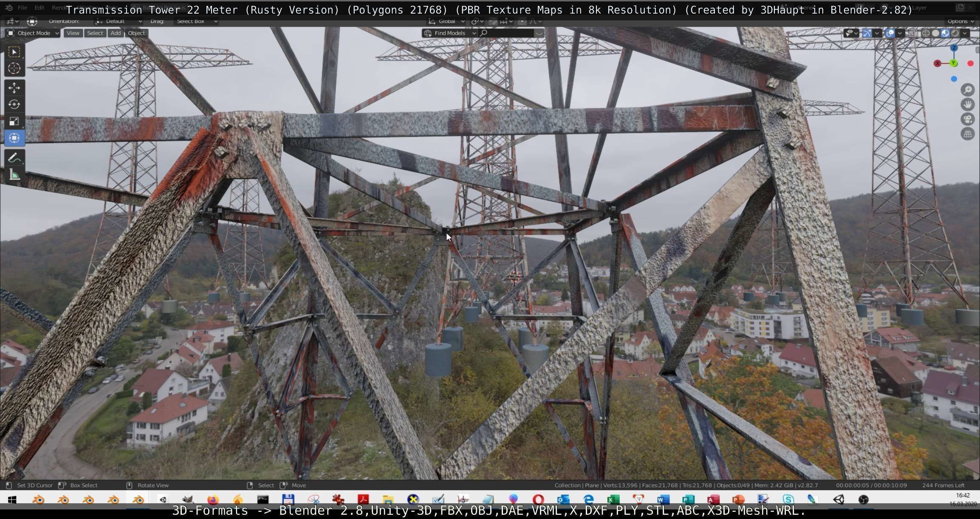Open the Find Models dropdown

[x=449, y=33]
